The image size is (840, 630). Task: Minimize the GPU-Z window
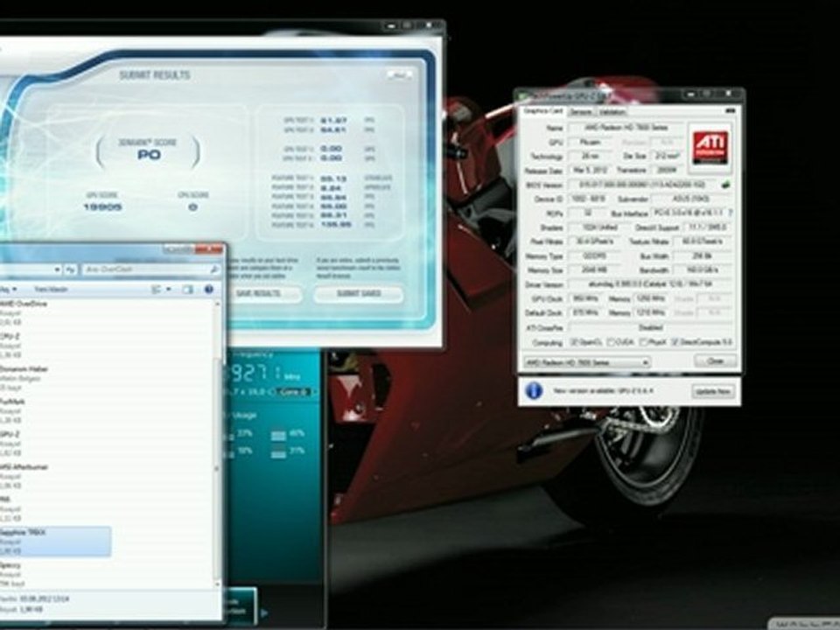click(691, 94)
